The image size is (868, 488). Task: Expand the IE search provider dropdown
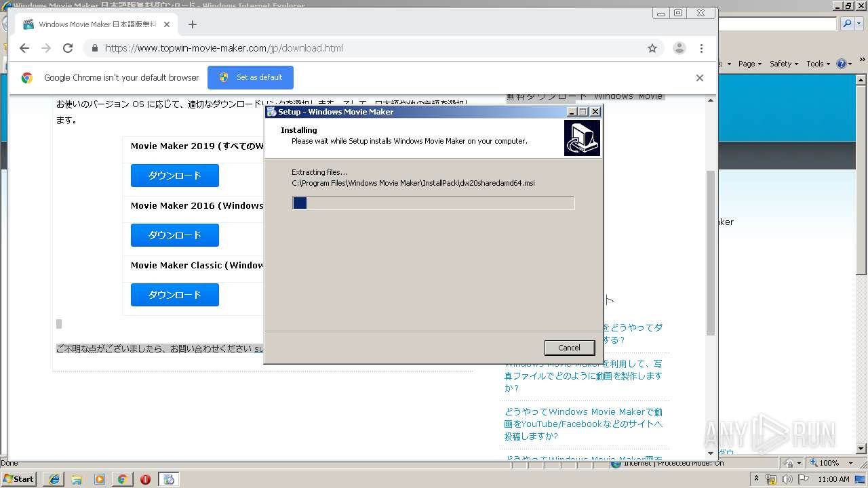[x=858, y=24]
